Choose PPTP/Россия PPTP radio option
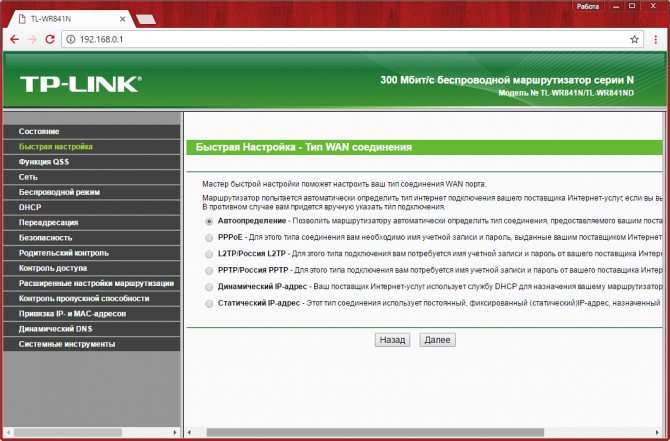 coord(209,270)
